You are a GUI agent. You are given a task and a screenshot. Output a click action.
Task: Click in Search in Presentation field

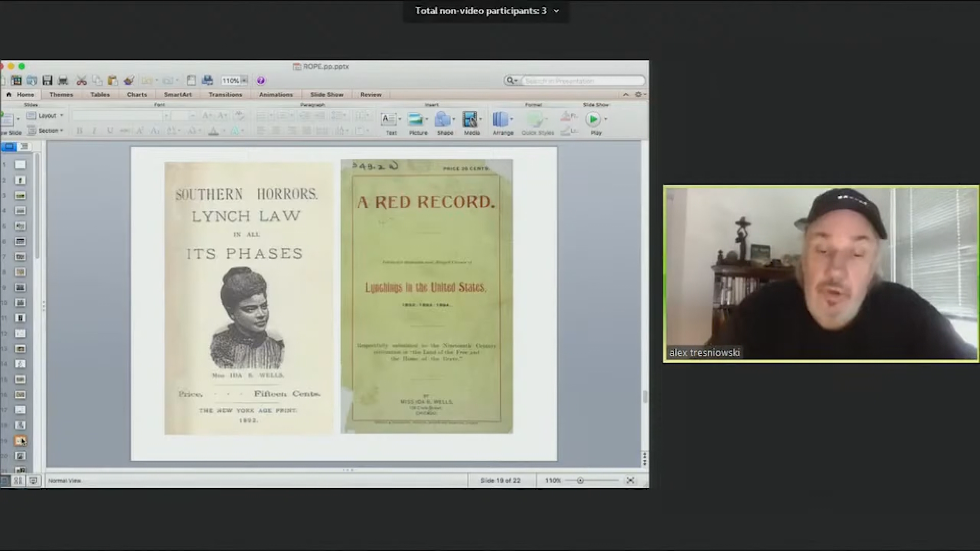pyautogui.click(x=583, y=80)
